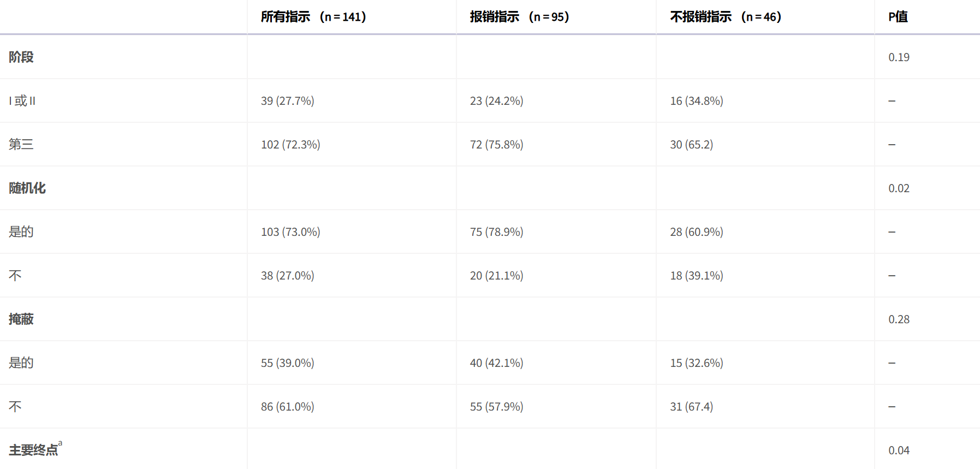Click the 主要终点 row label
The width and height of the screenshot is (980, 469).
[x=33, y=450]
